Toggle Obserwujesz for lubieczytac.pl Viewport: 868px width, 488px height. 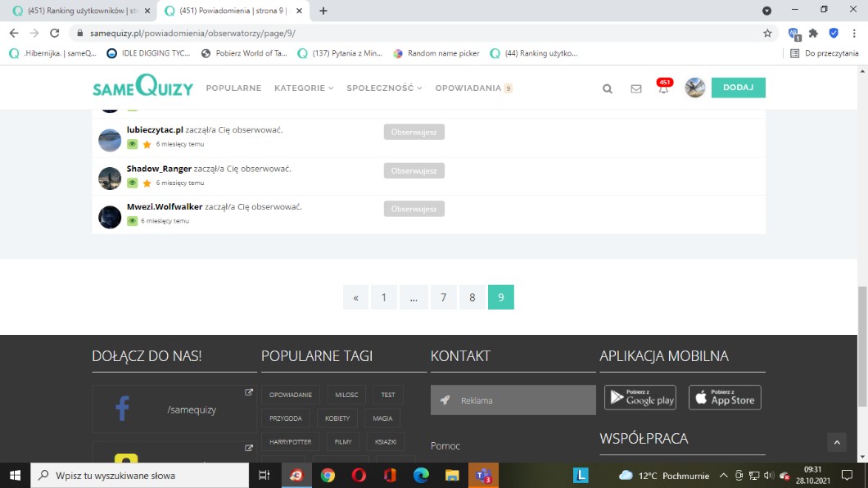[414, 132]
